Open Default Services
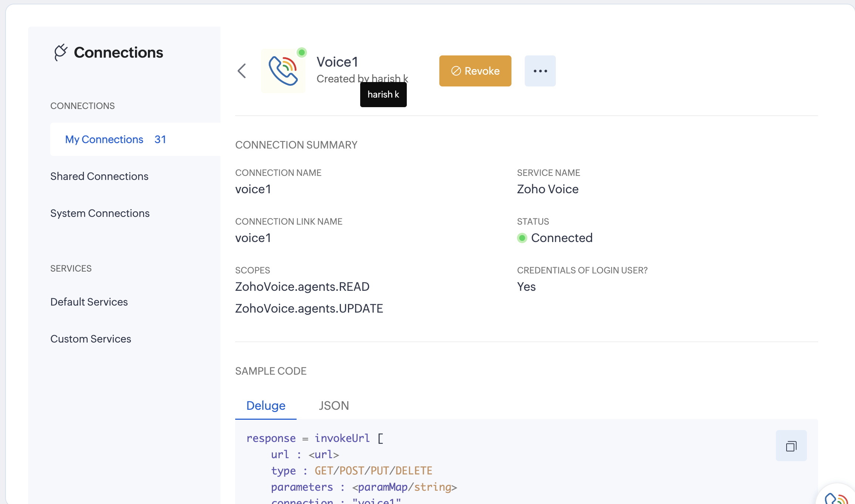The height and width of the screenshot is (504, 855). pos(89,302)
